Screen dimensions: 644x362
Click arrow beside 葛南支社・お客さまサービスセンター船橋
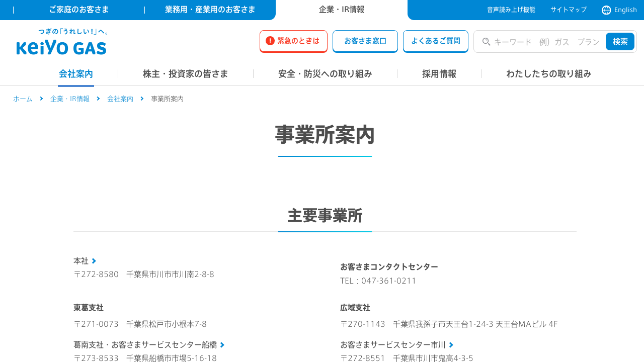222,344
